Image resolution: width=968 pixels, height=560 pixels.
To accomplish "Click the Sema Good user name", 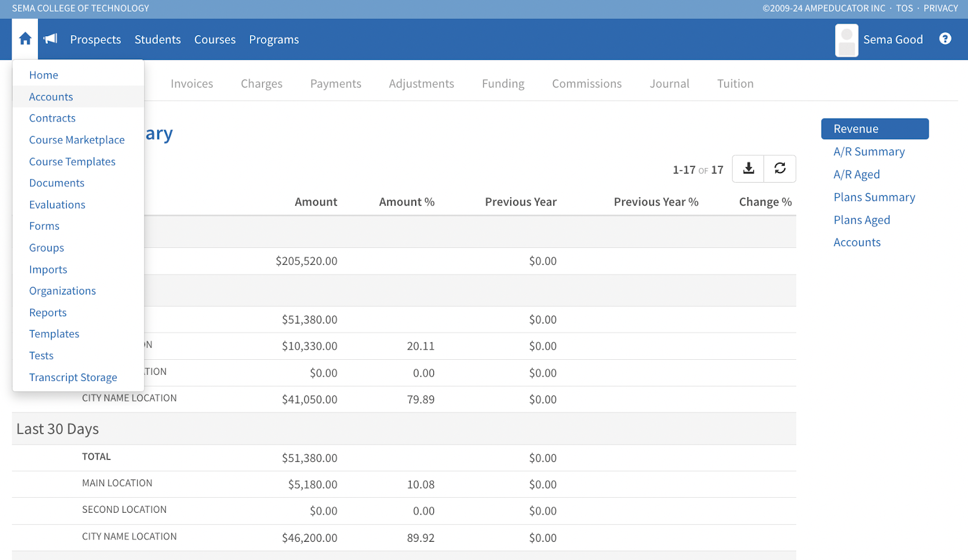I will pos(893,39).
